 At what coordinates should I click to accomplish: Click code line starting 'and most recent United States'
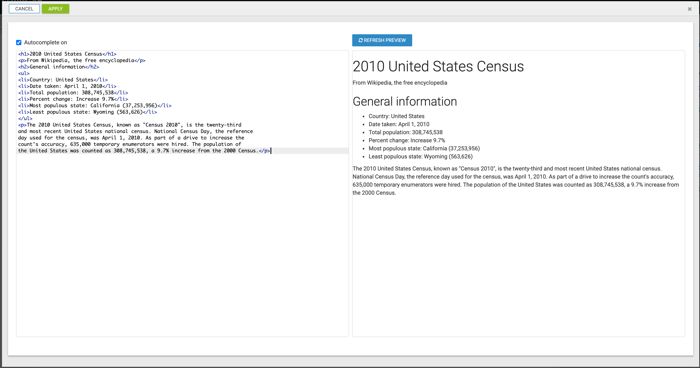point(135,131)
